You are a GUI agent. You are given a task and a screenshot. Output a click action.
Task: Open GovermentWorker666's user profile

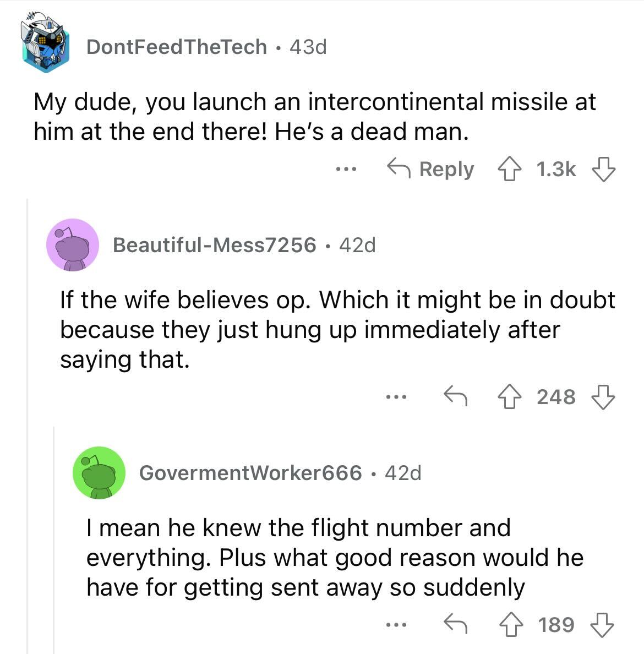coord(250,472)
